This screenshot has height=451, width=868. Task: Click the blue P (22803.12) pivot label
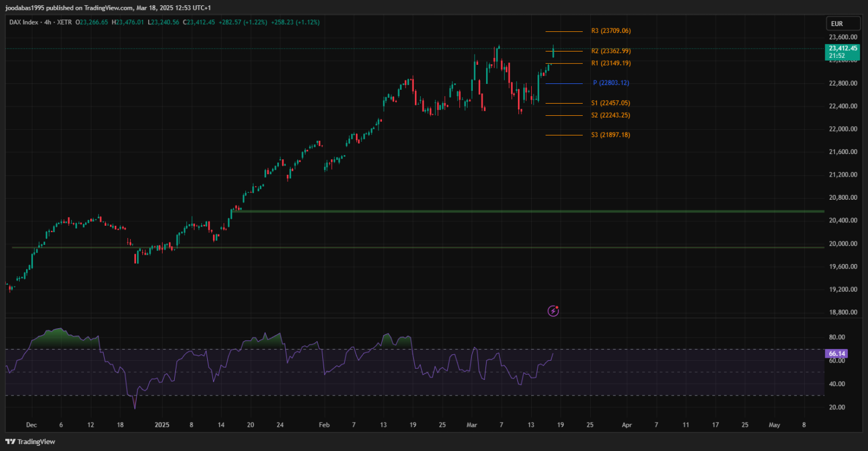[610, 83]
